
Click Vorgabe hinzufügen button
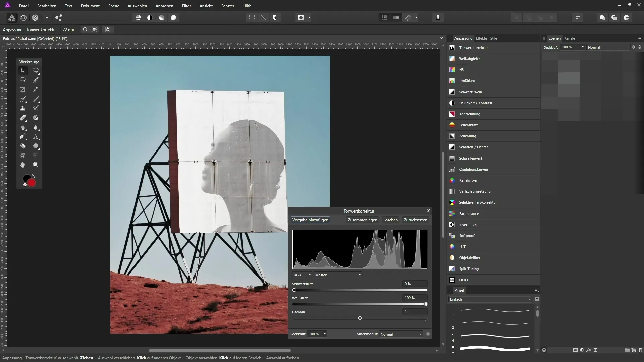tap(310, 220)
